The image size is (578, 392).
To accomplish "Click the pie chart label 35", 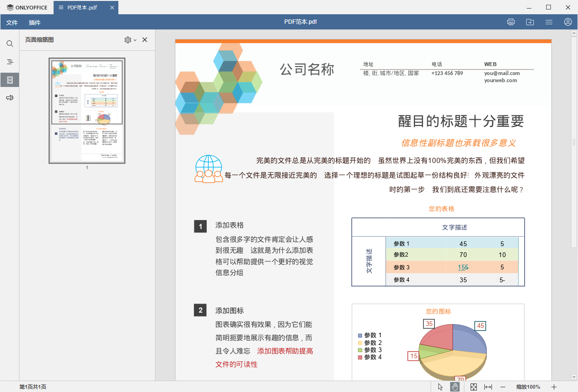I will click(429, 324).
